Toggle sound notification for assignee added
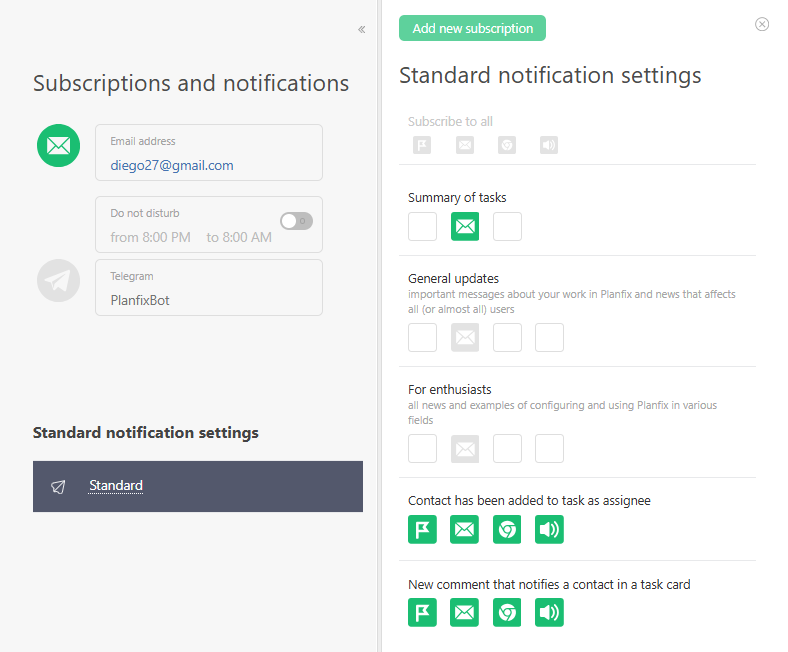Viewport: 788px width, 652px height. tap(549, 530)
